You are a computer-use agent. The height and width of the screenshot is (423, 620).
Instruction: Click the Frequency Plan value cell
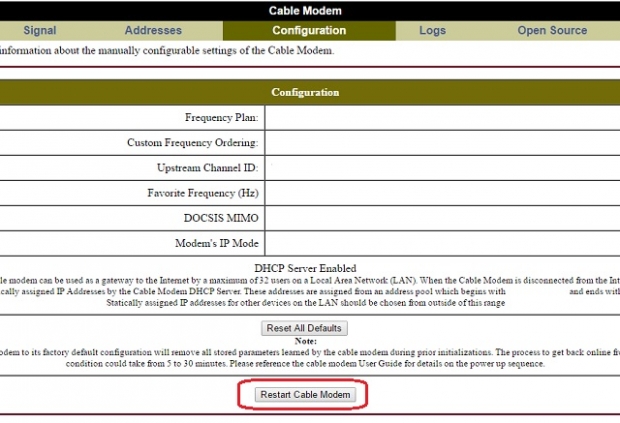(x=442, y=117)
